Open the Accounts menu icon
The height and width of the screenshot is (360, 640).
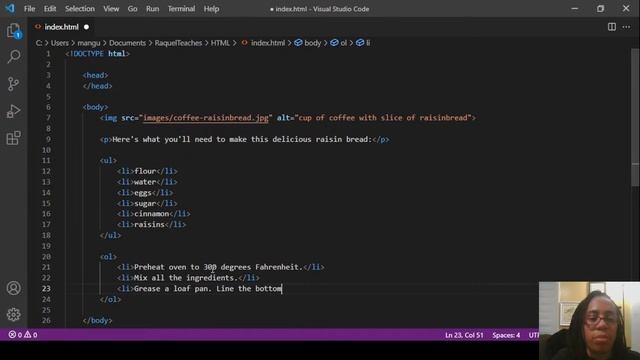pyautogui.click(x=13, y=288)
